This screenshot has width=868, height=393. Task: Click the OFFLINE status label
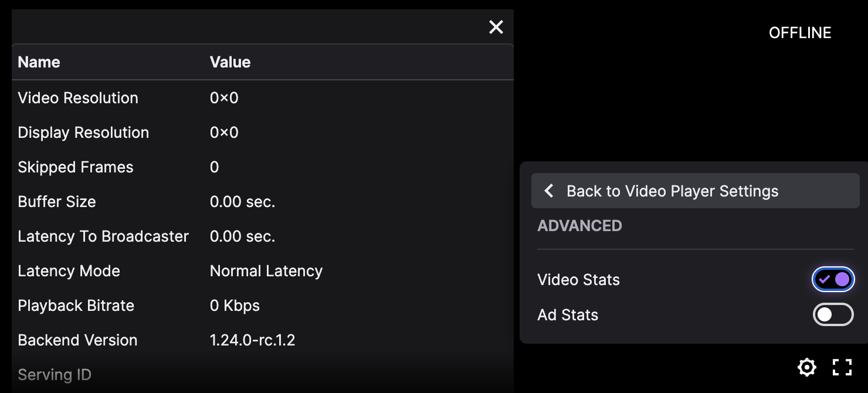click(800, 33)
